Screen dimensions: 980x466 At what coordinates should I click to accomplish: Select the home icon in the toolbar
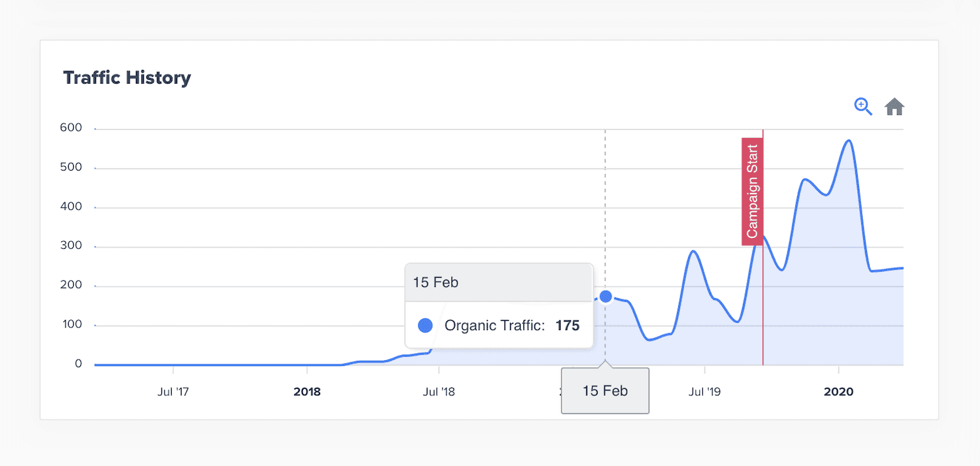[x=894, y=106]
